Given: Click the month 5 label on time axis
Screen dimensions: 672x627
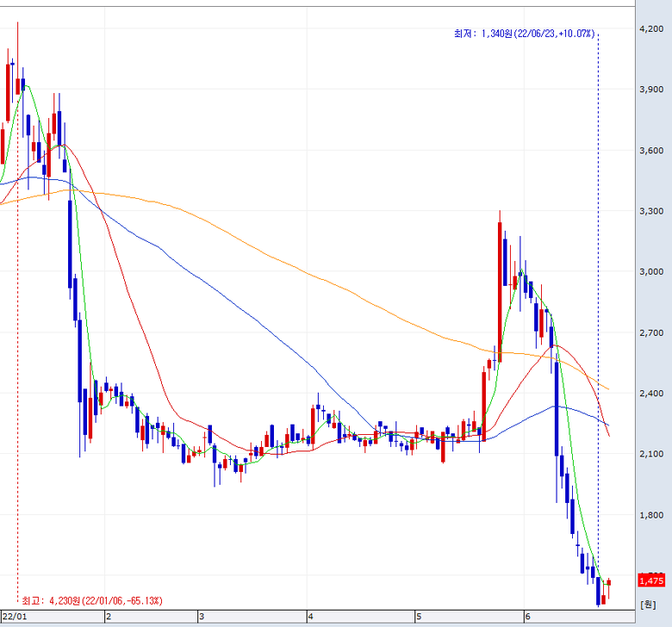Looking at the screenshot, I should [419, 617].
